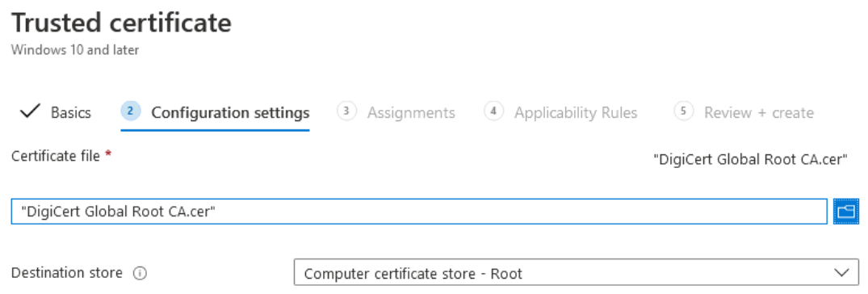Click the checkmark icon next to Basics
This screenshot has height=294, width=868.
[x=30, y=112]
